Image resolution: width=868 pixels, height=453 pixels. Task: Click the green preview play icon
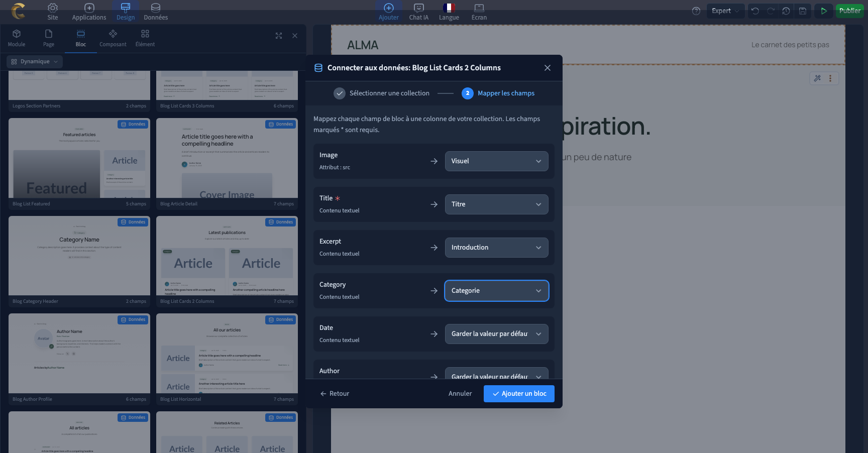[x=824, y=11]
